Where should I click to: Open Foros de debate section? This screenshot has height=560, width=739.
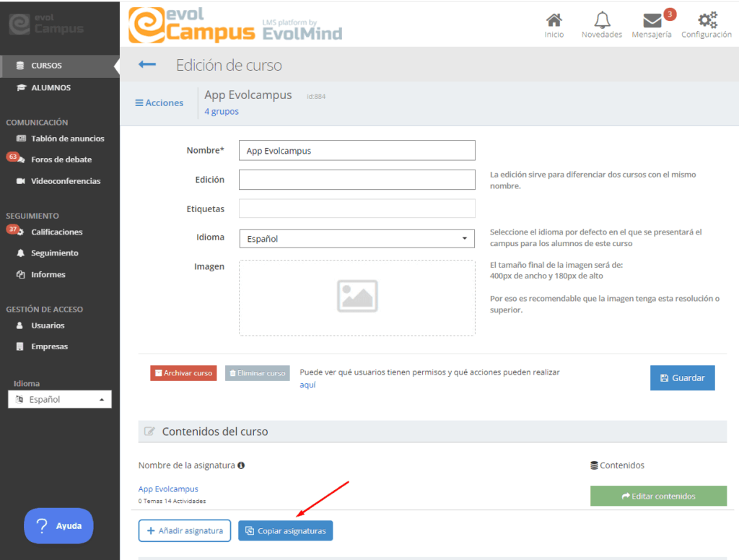[61, 159]
